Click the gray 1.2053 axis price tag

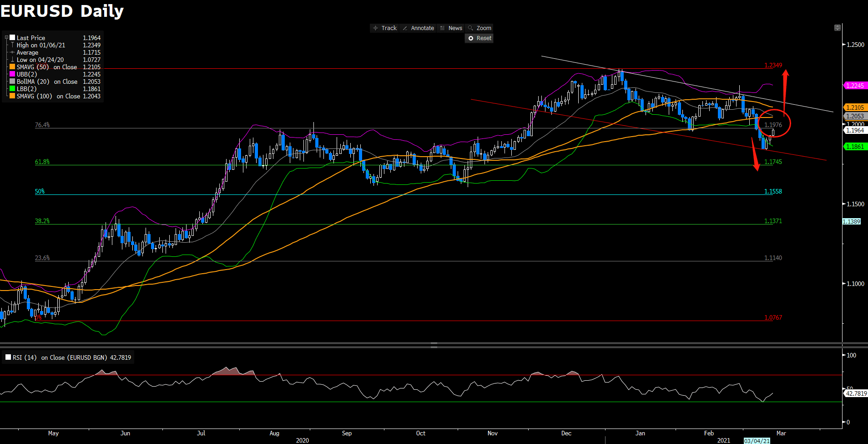[x=855, y=116]
